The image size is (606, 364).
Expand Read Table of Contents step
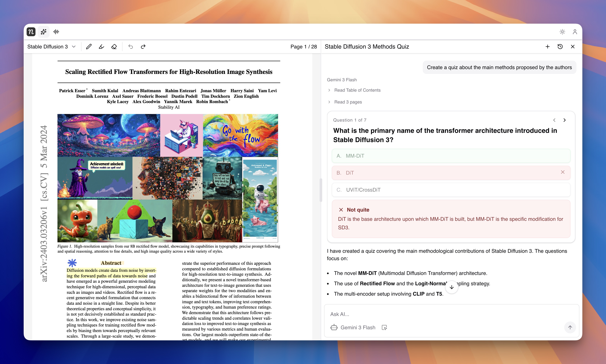(357, 90)
